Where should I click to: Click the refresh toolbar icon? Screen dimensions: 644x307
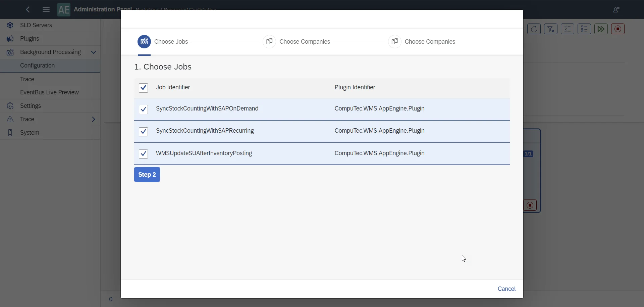(x=534, y=29)
